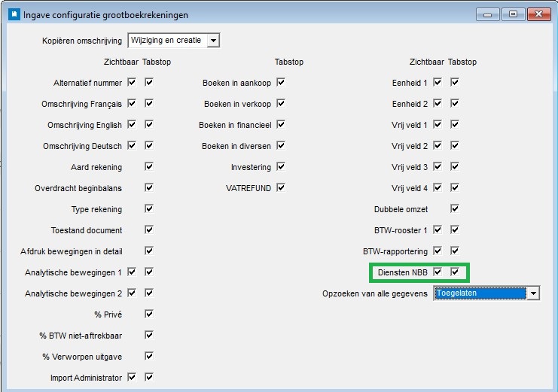The image size is (558, 392).
Task: Toggle Vrij veld 2 Tabstop checkbox
Action: [x=455, y=145]
